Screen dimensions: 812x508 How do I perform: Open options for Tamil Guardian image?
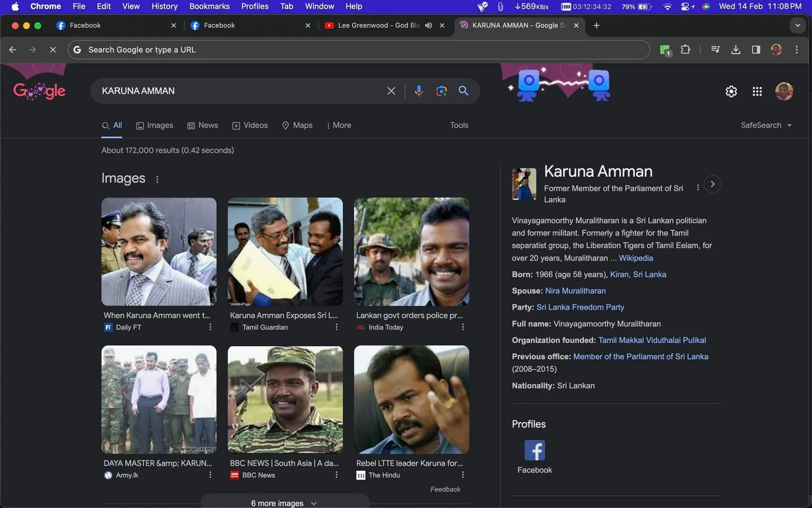[x=337, y=327]
